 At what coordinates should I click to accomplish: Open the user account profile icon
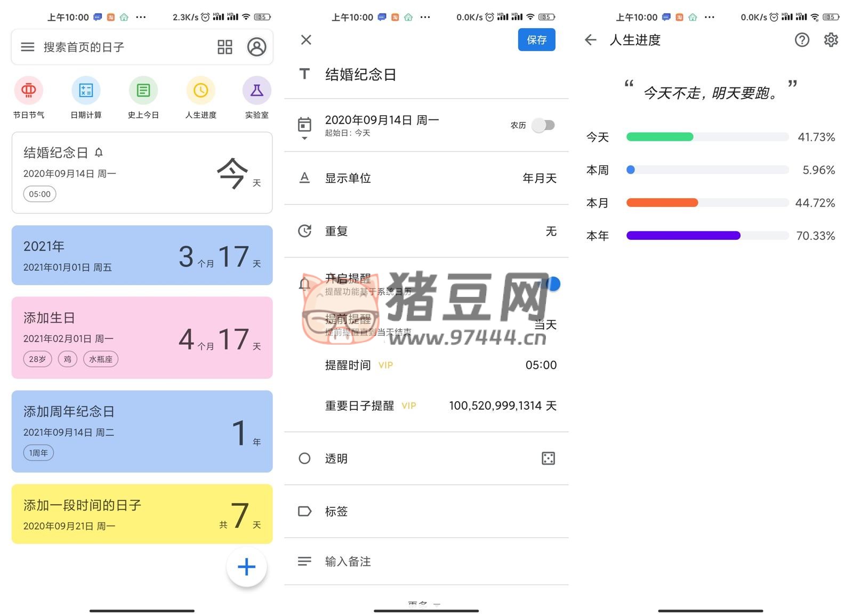(x=256, y=47)
